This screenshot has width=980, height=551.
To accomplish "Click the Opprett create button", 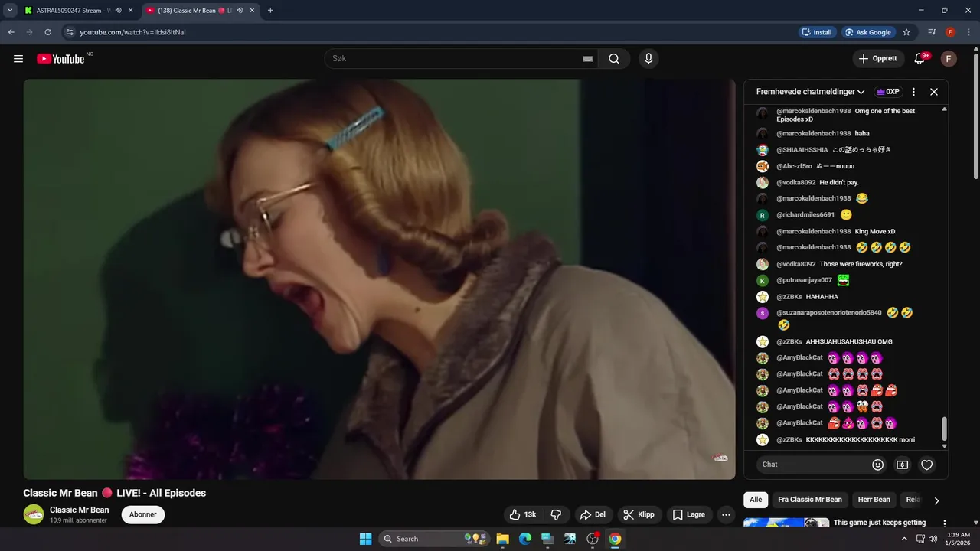I will 877,59.
